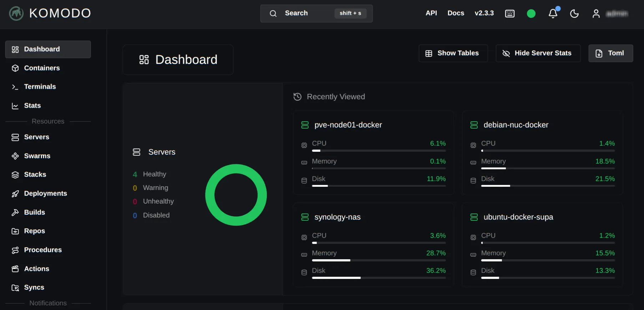The height and width of the screenshot is (310, 644).
Task: Click the green websocket status indicator
Action: [531, 14]
